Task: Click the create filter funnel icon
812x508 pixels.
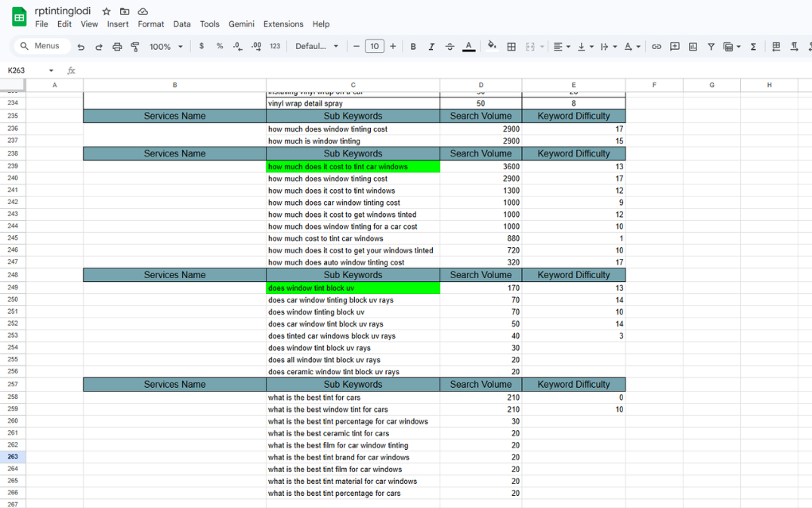Action: pos(711,47)
